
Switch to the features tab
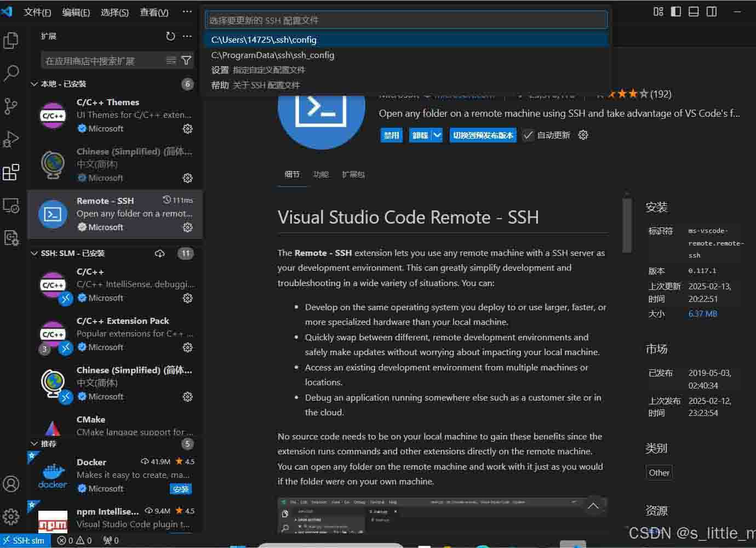tap(320, 174)
